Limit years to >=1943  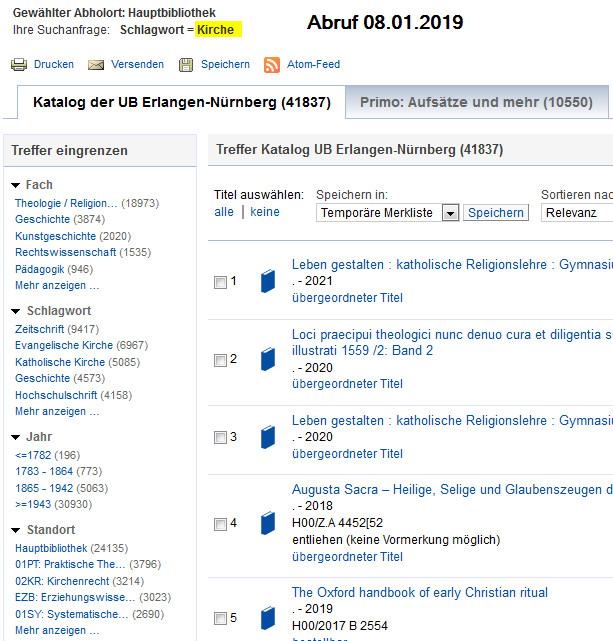[33, 504]
